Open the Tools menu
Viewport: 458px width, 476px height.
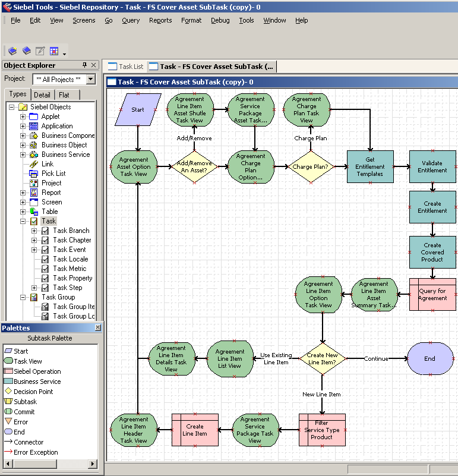(x=246, y=20)
